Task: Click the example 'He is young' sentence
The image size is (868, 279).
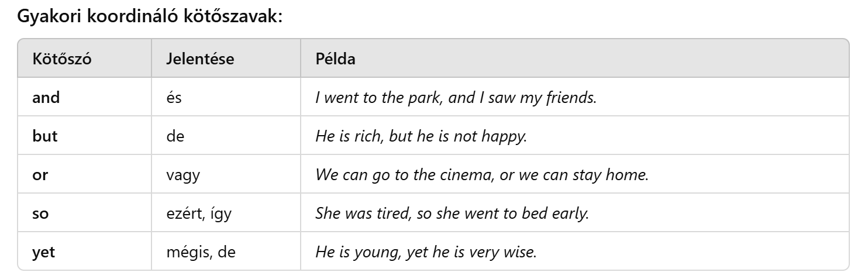Action: click(425, 252)
